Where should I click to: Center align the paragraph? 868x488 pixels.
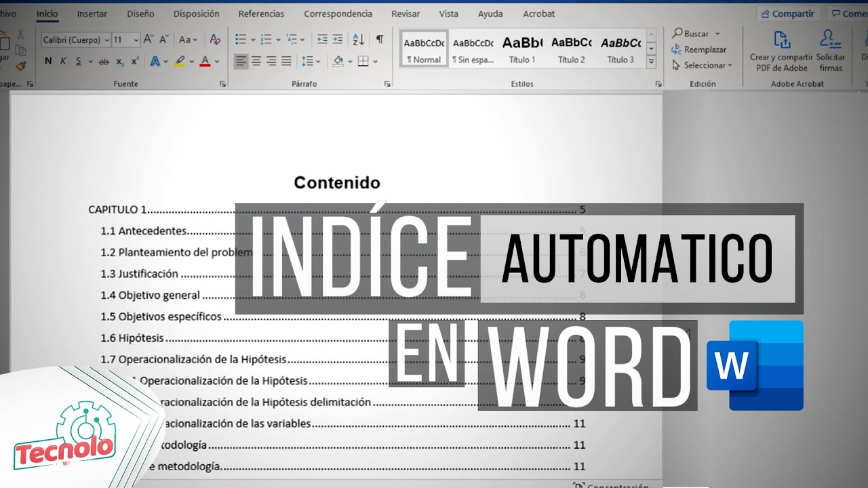(256, 62)
